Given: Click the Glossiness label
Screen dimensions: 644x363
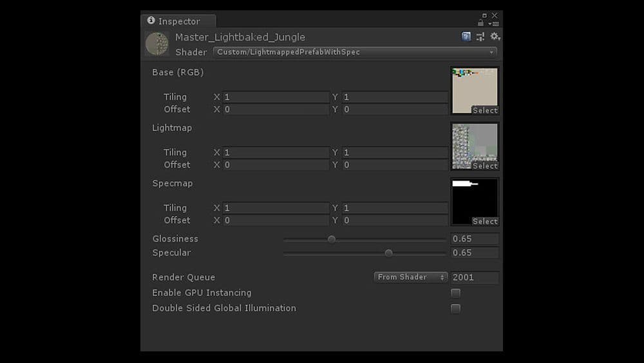Looking at the screenshot, I should pyautogui.click(x=175, y=239).
